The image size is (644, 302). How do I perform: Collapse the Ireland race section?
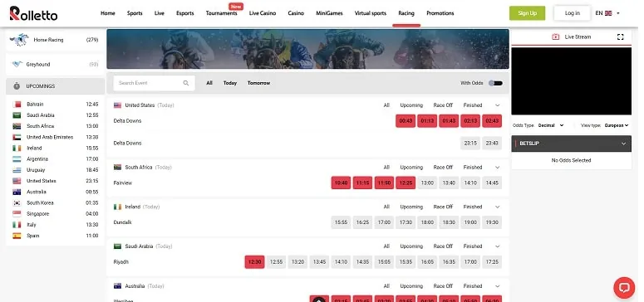click(498, 207)
